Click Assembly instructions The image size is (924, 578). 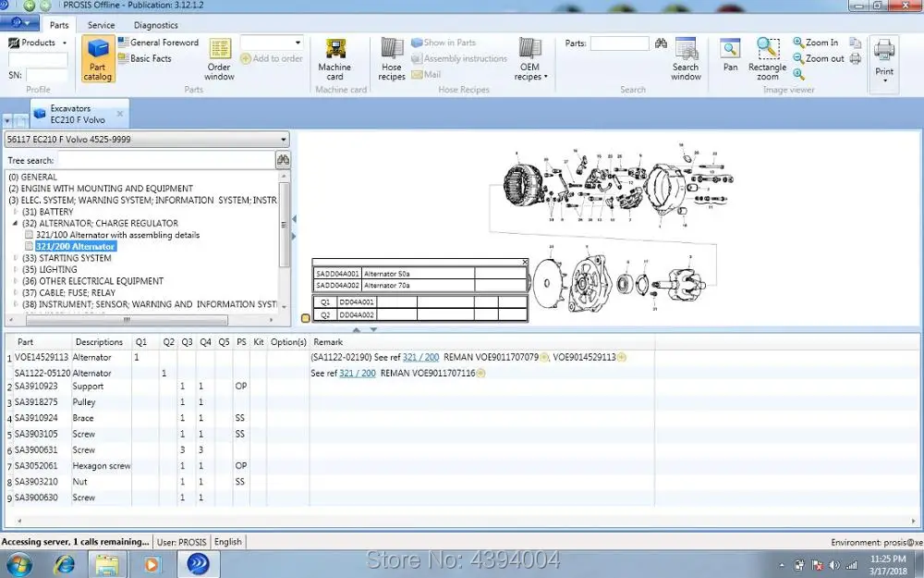point(459,58)
